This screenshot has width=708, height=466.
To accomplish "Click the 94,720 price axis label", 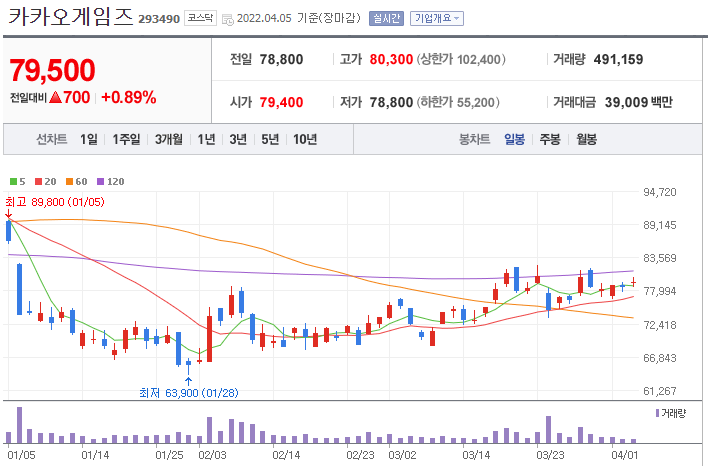I will click(660, 192).
